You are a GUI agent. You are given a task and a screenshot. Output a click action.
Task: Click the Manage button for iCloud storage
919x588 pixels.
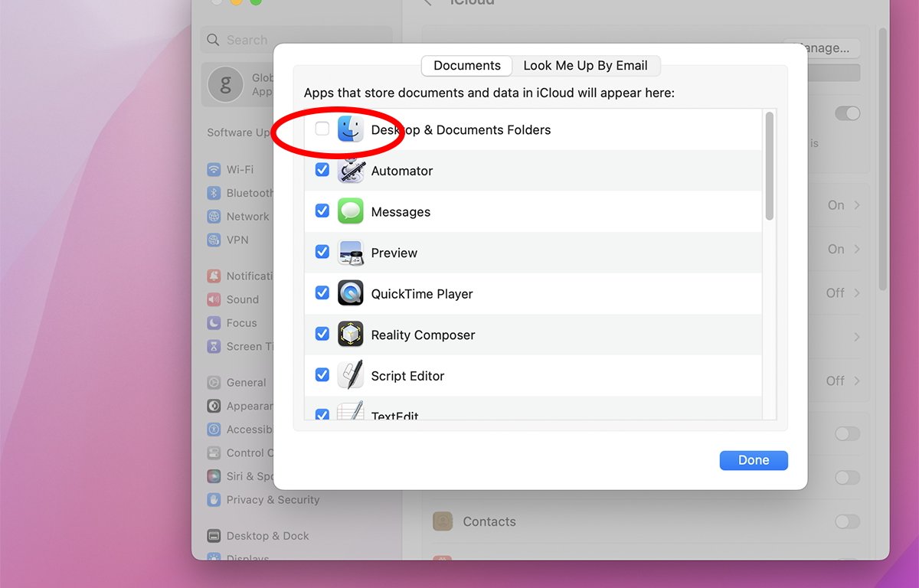821,48
